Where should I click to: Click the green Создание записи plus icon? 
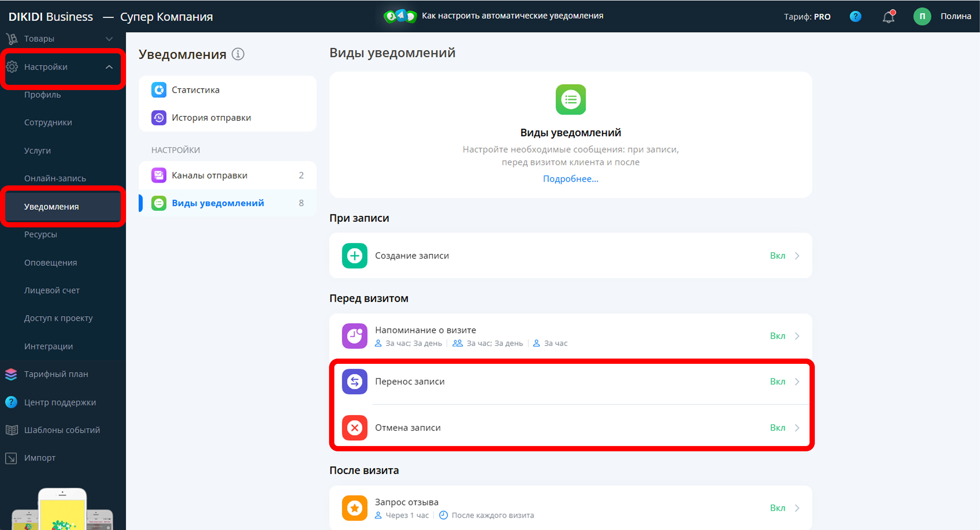coord(354,256)
